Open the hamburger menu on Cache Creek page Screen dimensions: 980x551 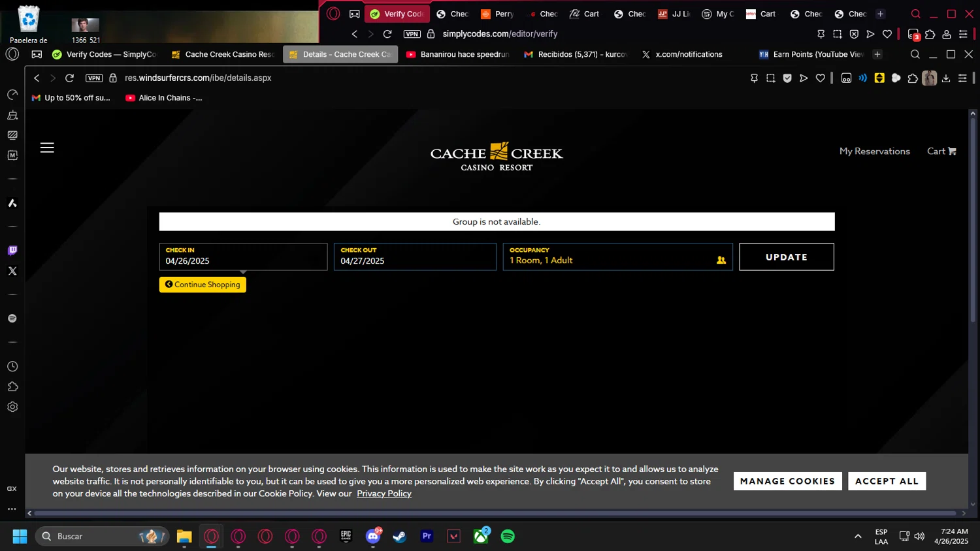[x=47, y=148]
